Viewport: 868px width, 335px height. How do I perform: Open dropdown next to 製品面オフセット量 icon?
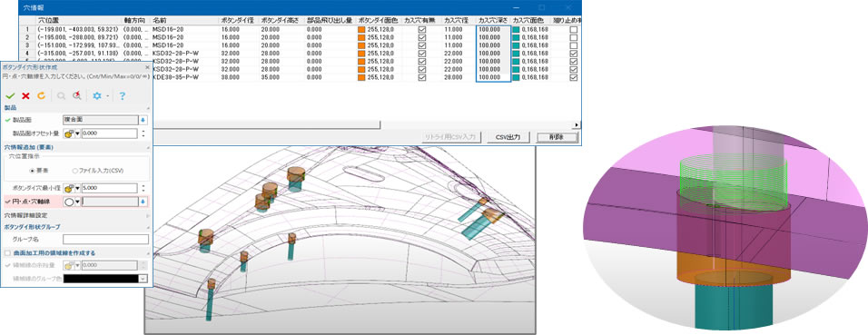tap(77, 133)
